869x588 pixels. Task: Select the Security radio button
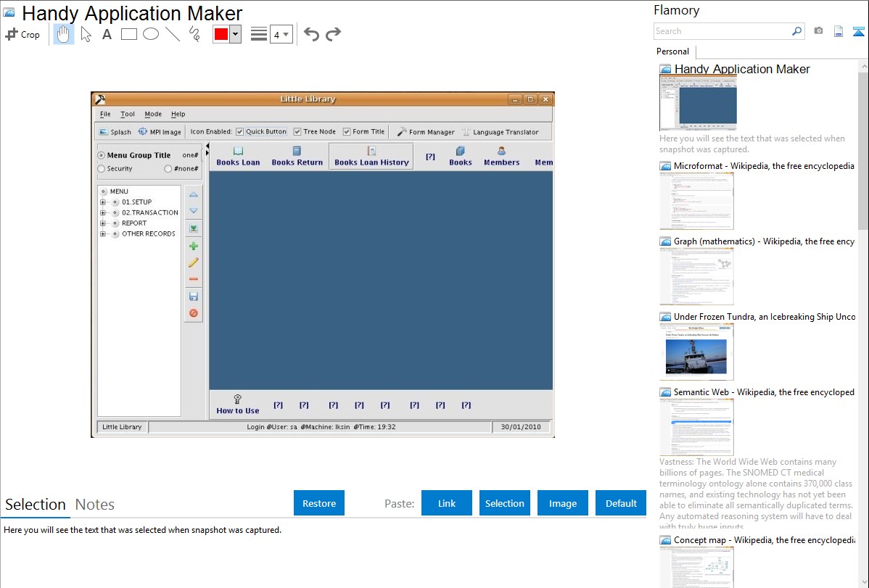coord(102,168)
